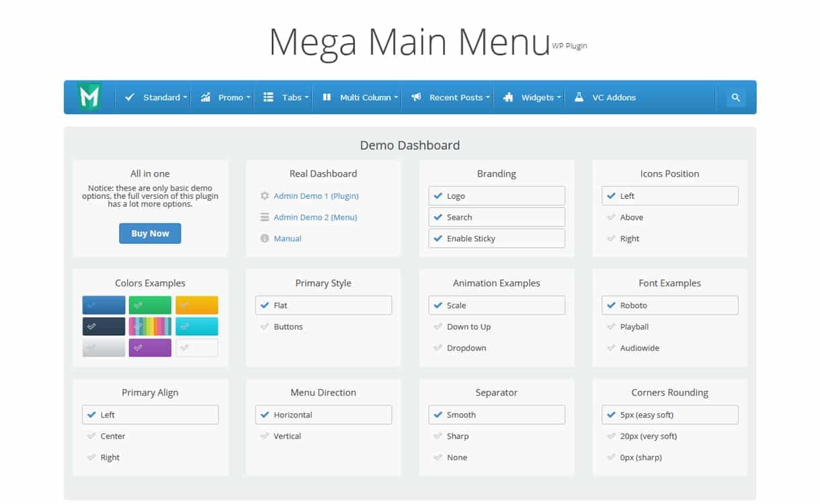The width and height of the screenshot is (820, 504).
Task: Pick the orange color example swatch
Action: tap(197, 305)
